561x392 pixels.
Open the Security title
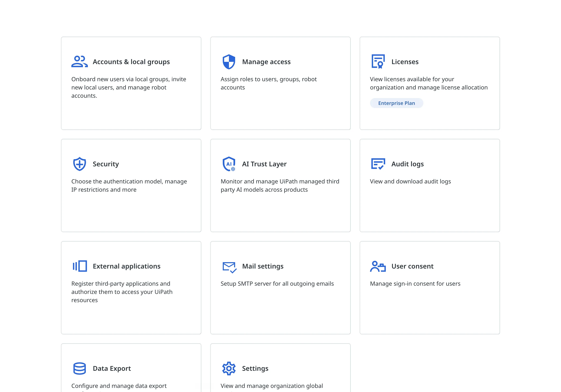pos(106,164)
